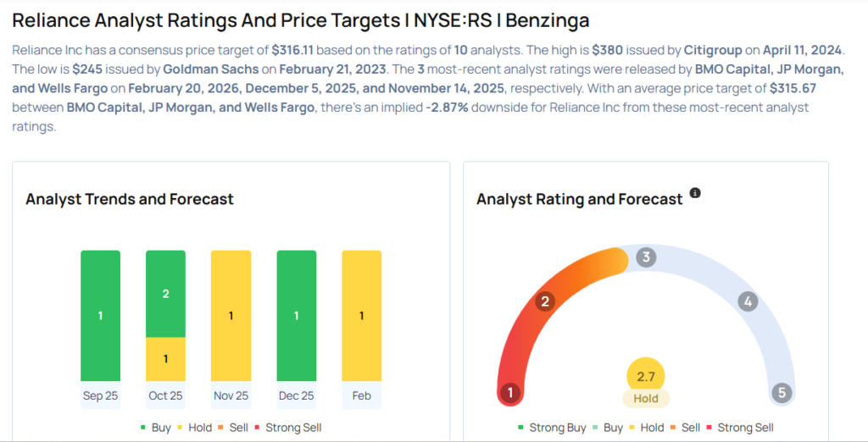Click the info icon beside Analyst Rating and Forecast
The height and width of the screenshot is (442, 868).
tap(695, 193)
